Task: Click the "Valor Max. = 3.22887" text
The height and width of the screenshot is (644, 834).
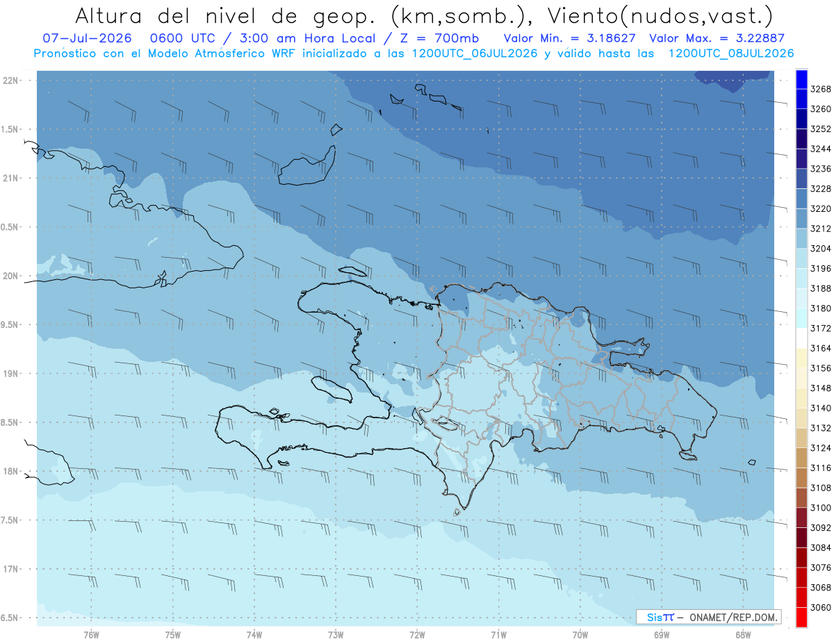Action: 717,38
